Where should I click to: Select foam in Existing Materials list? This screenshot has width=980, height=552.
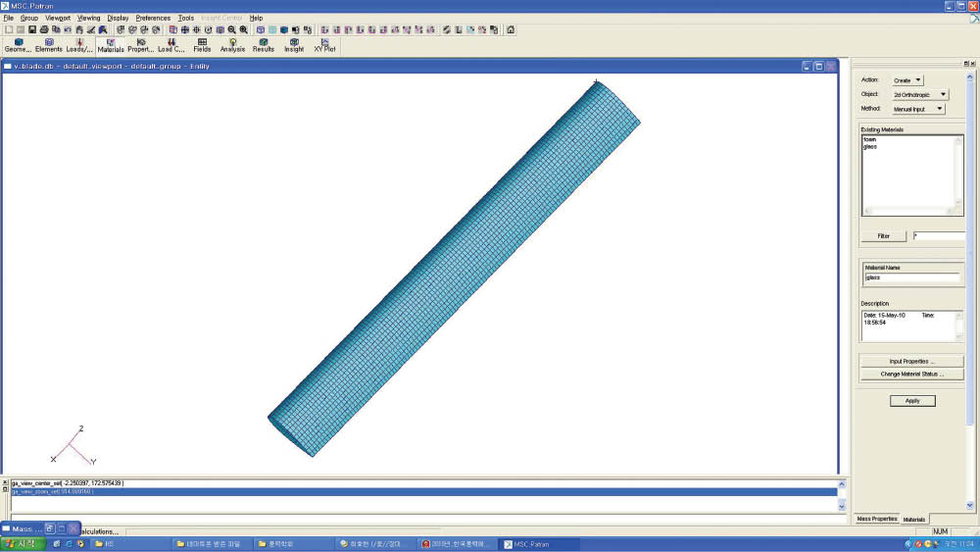(869, 139)
